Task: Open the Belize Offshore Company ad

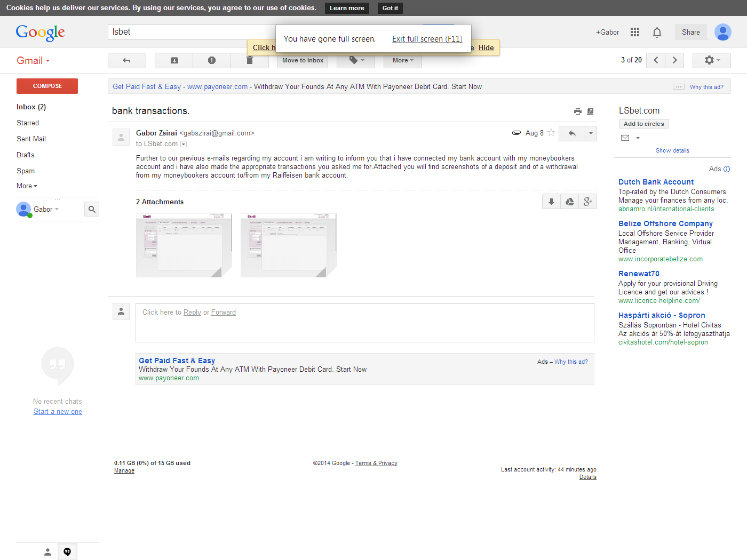Action: coord(665,223)
